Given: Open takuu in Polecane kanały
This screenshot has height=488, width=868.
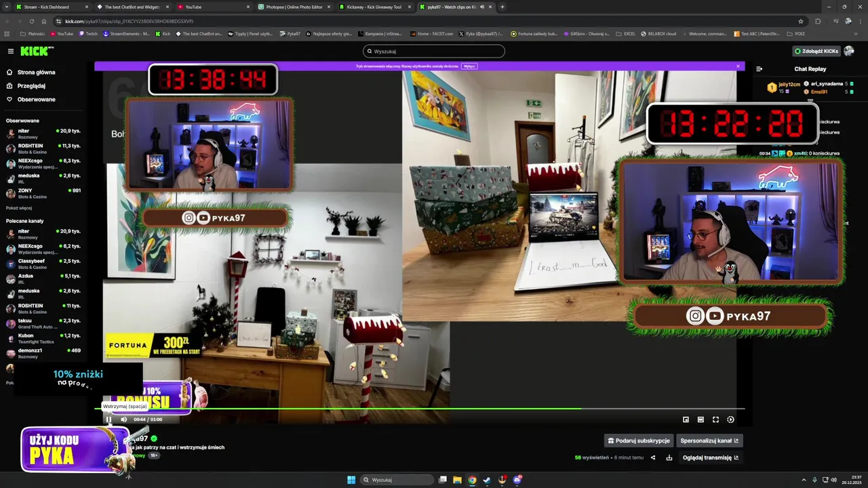Looking at the screenshot, I should pyautogui.click(x=43, y=323).
